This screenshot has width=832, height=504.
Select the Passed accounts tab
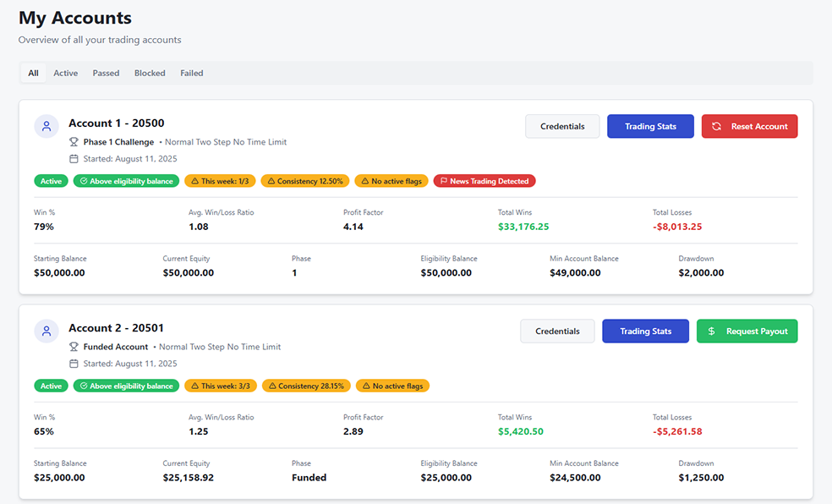106,74
